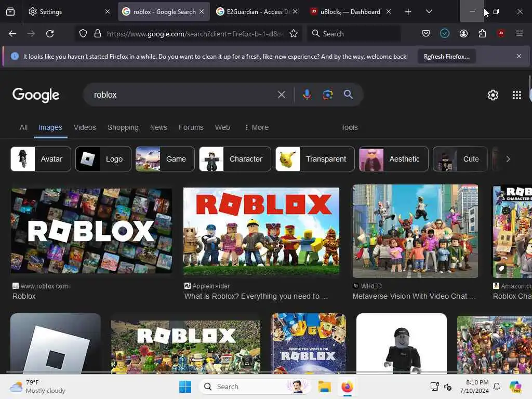Open Copilot preview taskbar icon
532x399 pixels.
pyautogui.click(x=515, y=387)
